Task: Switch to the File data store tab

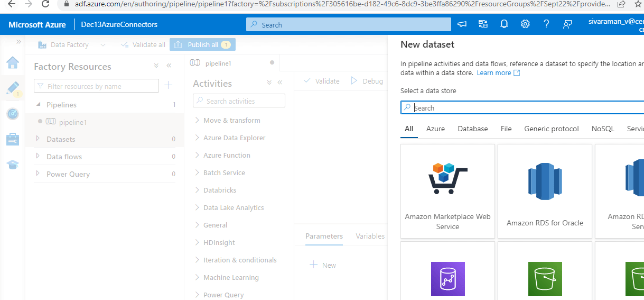Action: click(x=506, y=129)
